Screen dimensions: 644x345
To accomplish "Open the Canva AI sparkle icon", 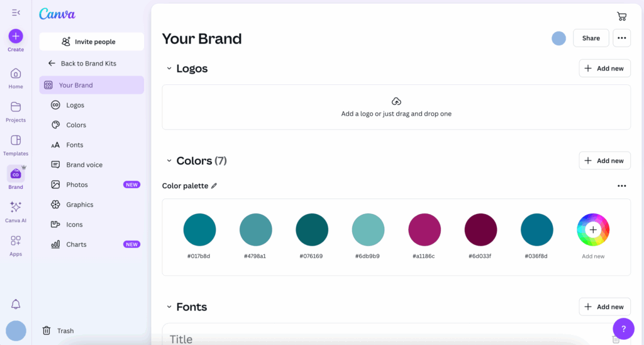I will [16, 207].
